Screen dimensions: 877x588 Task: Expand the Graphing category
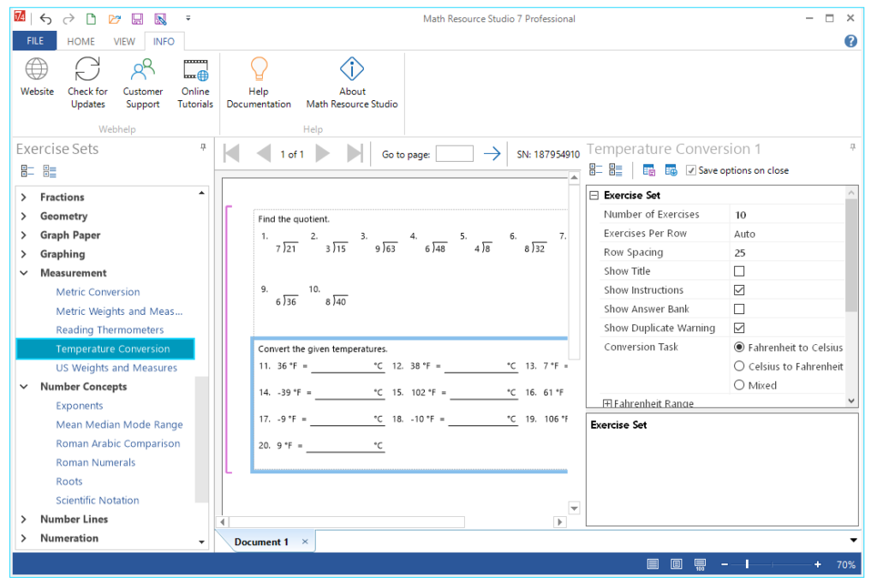(23, 254)
